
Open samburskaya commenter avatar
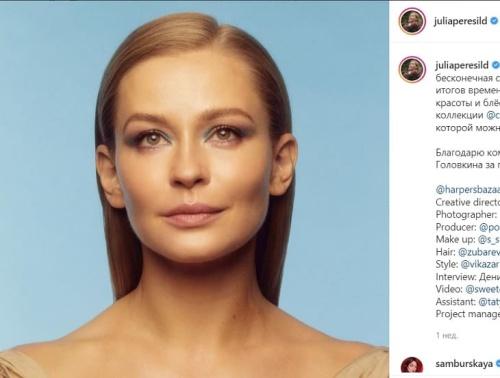[x=412, y=365]
